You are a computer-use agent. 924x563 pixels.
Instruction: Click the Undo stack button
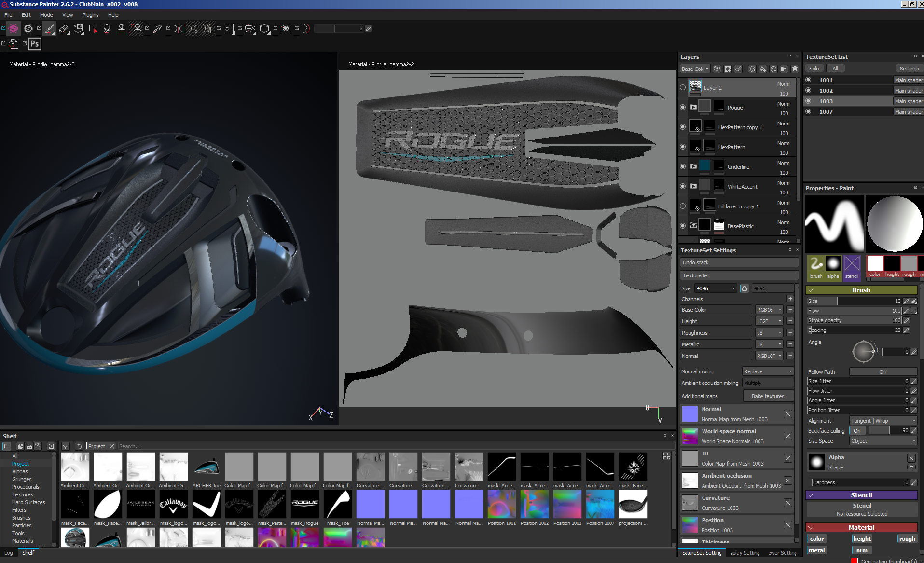tap(739, 262)
